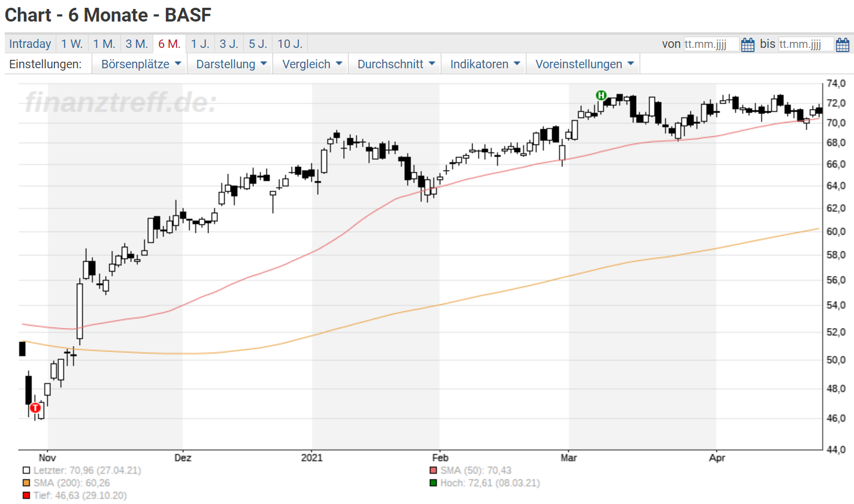Click the 74,0 y-axis price label
Screen dimensions: 854x504
[836, 84]
